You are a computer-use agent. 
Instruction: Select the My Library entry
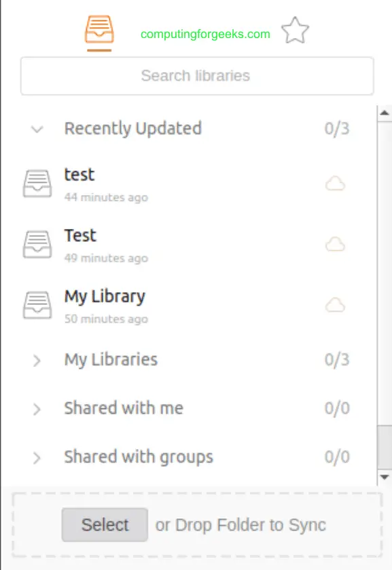[189, 305]
